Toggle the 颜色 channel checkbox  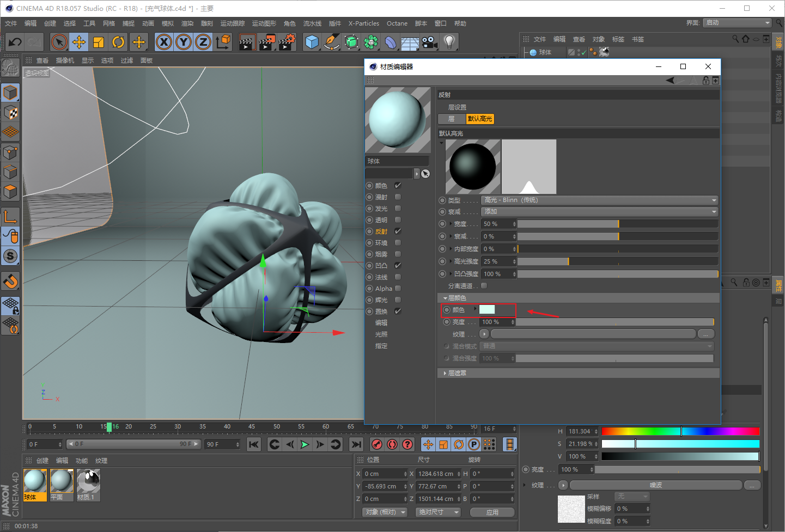point(398,186)
